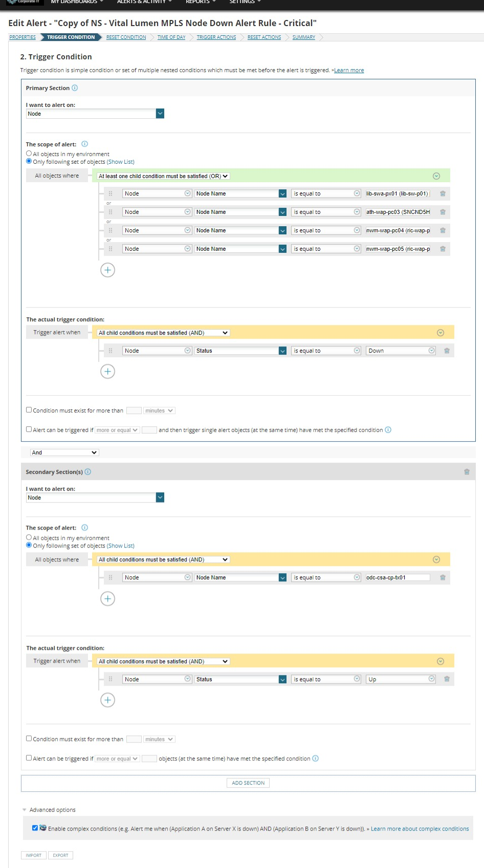Open primary minutes unit dropdown
484x868 pixels.
159,410
